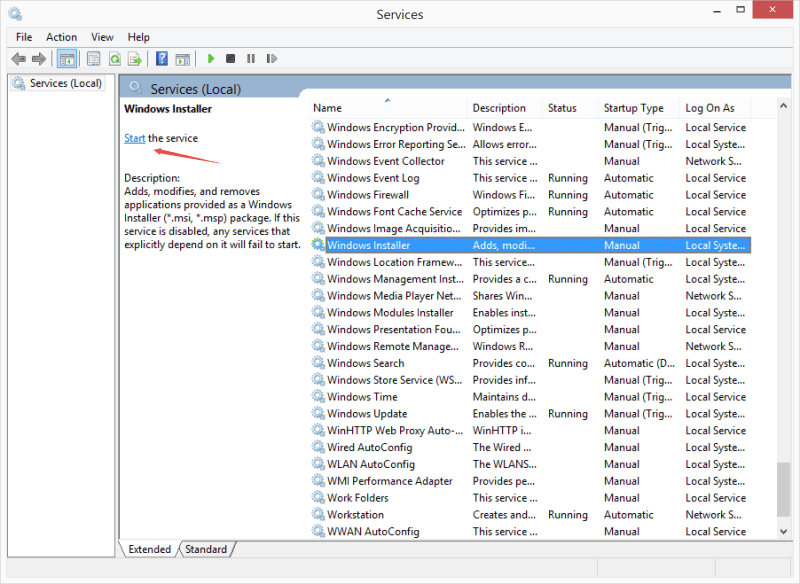The height and width of the screenshot is (584, 800).
Task: Toggle Show/Hide Console Tree toolbar icon
Action: (x=67, y=59)
